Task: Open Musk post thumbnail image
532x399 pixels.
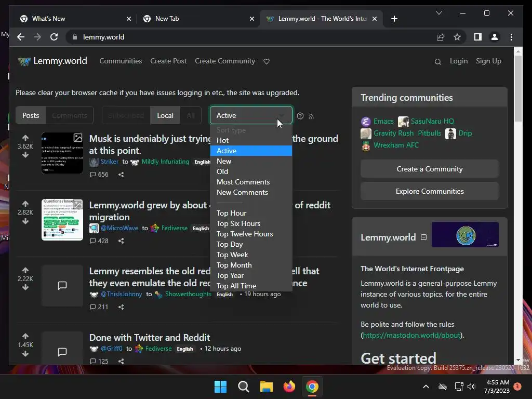Action: [x=62, y=153]
